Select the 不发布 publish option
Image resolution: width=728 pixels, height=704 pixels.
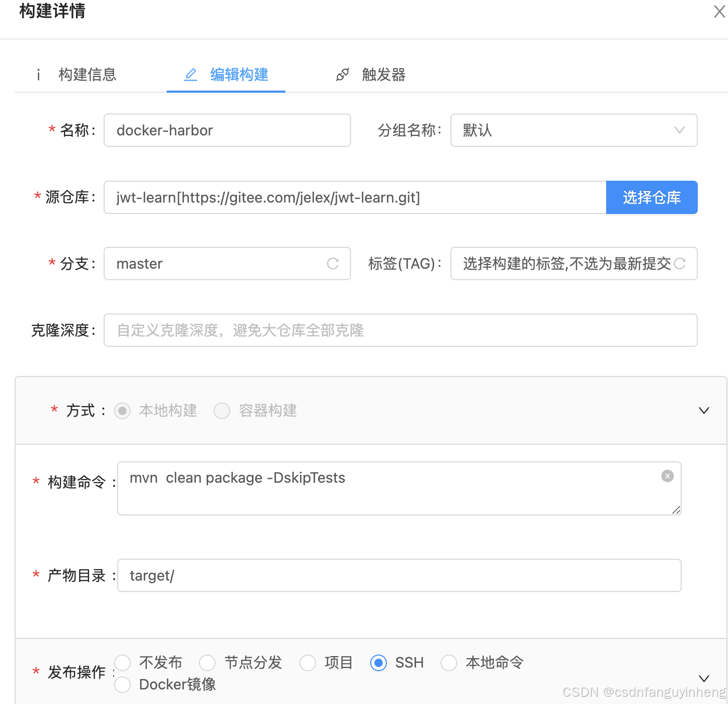tap(122, 663)
